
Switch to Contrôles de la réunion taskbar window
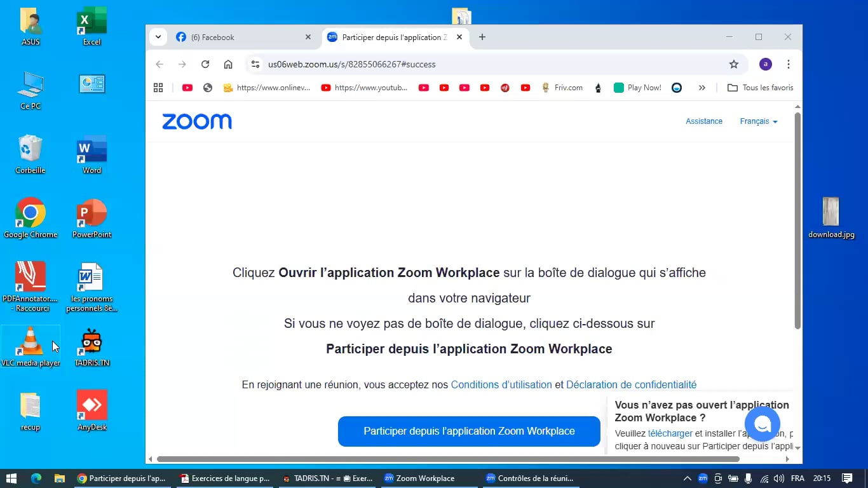[530, 478]
